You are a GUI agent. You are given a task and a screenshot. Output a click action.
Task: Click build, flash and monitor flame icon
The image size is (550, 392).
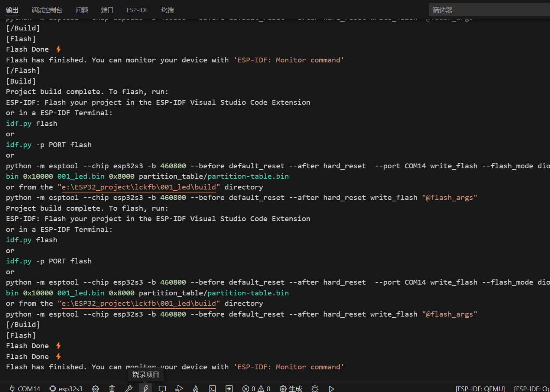pyautogui.click(x=196, y=388)
